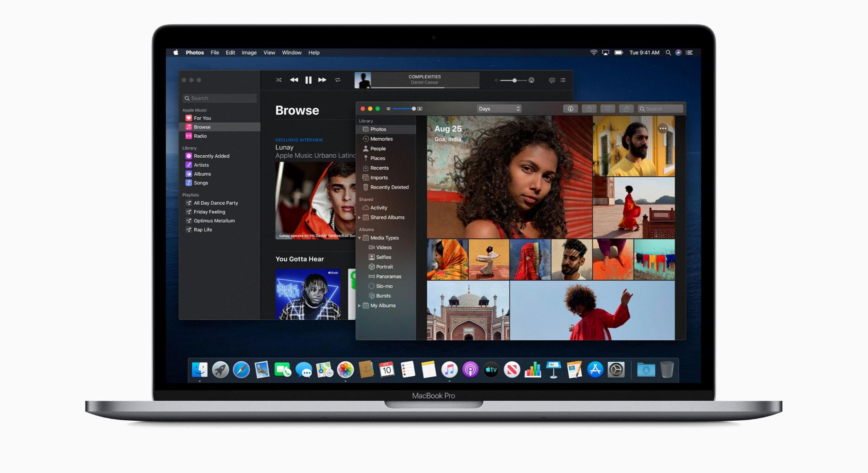Pause the playing song in Music
868x473 pixels.
(308, 80)
